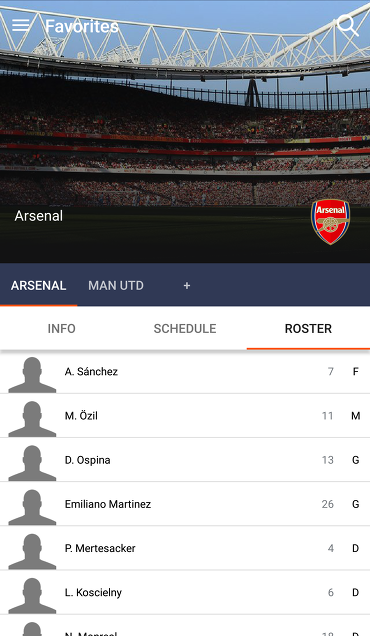Open the SCHEDULE tab
Viewport: 370px width, 636px height.
[x=185, y=329]
